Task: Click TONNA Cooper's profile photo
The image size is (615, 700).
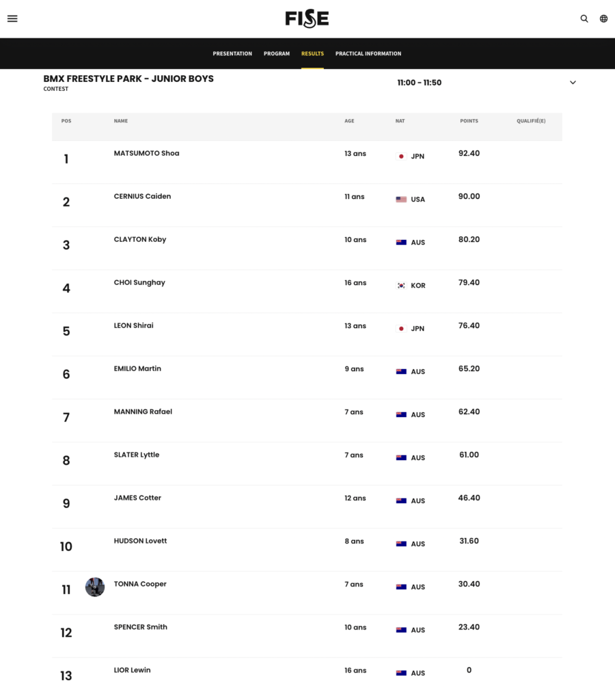Action: (x=95, y=587)
